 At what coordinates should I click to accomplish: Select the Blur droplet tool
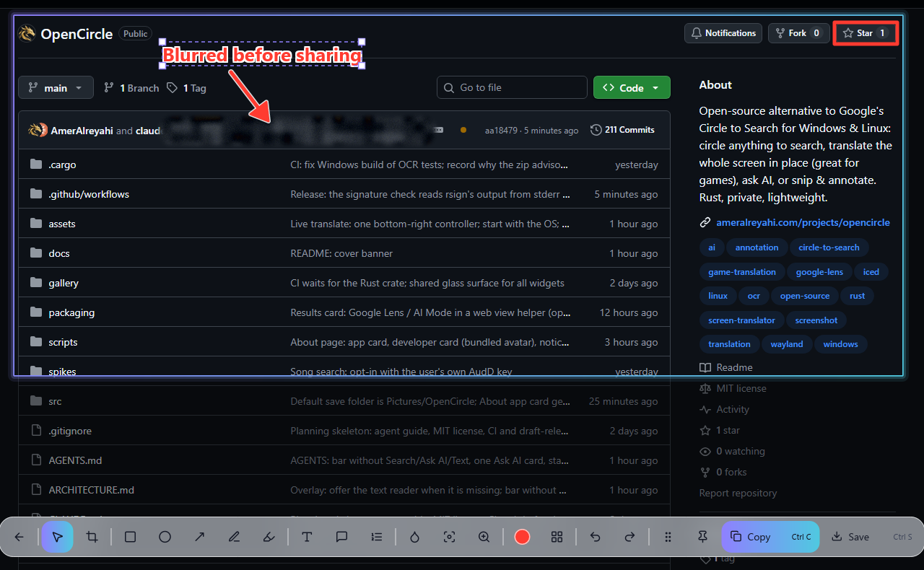[x=414, y=537]
